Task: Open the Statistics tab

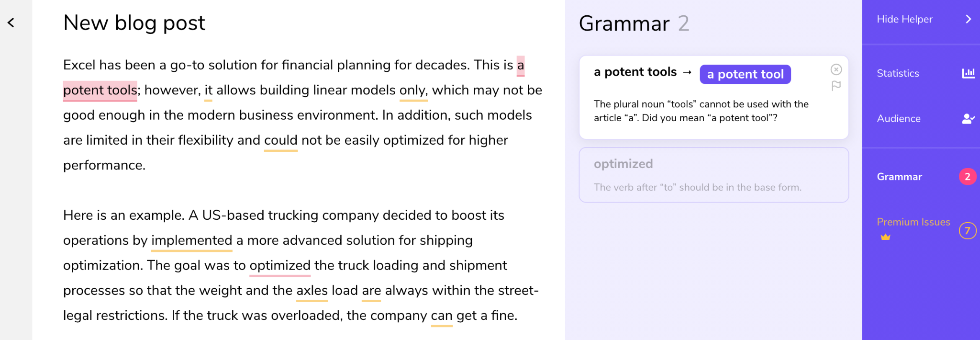Action: coord(898,73)
